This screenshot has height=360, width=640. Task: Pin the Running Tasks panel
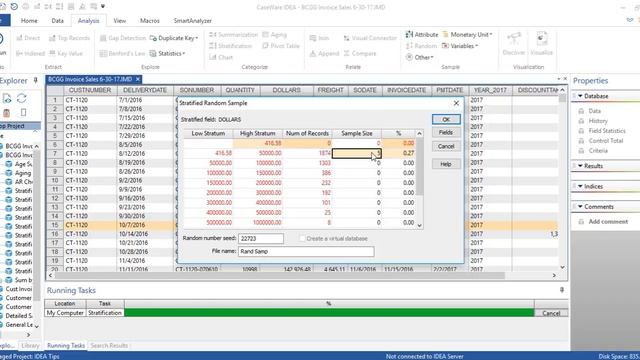562,290
